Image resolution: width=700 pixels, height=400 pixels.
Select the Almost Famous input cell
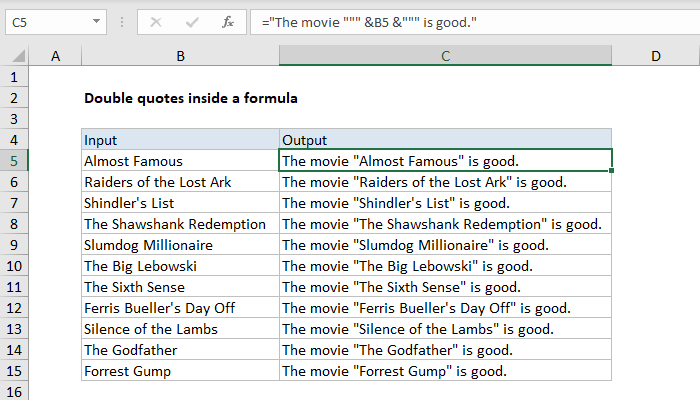point(179,160)
